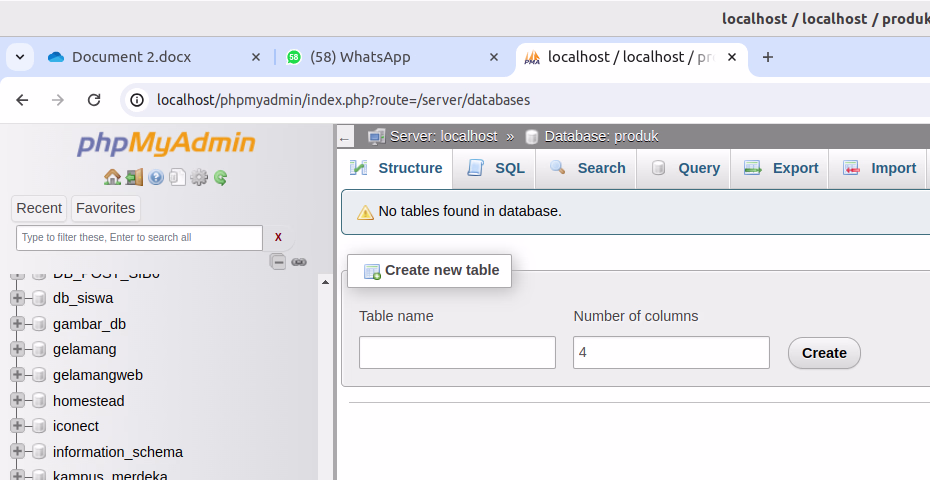This screenshot has width=930, height=480.
Task: Close the WhatsApp tab
Action: pos(493,57)
